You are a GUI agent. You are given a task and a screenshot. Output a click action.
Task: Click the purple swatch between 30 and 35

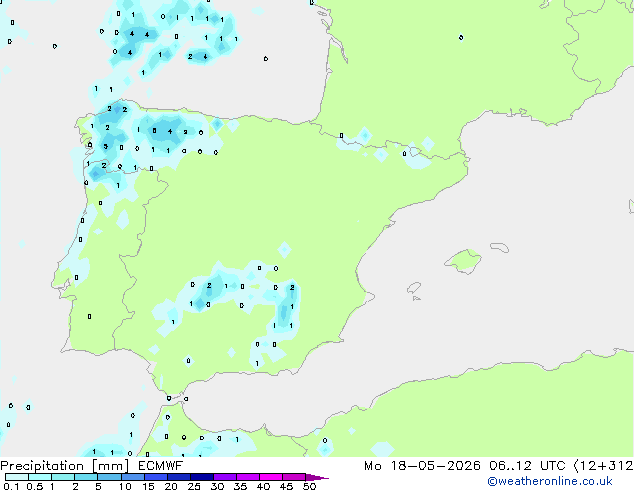click(x=224, y=477)
